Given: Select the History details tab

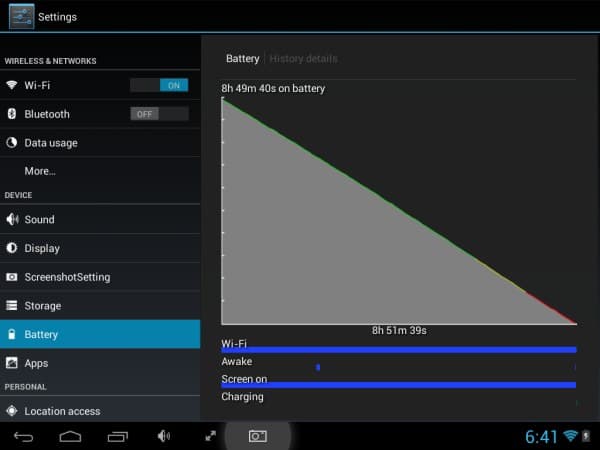Looking at the screenshot, I should click(303, 59).
